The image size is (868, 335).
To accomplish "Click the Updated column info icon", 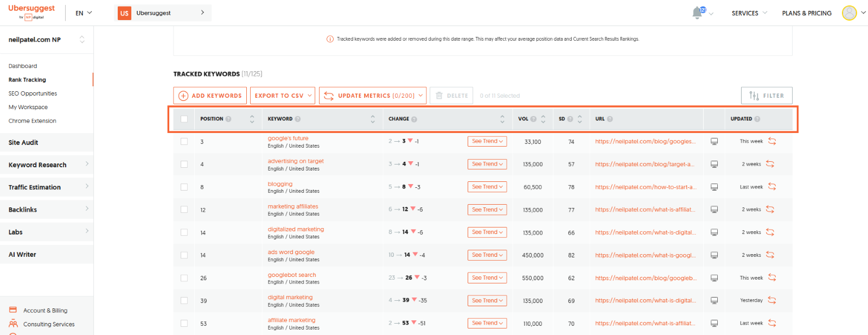I will click(x=757, y=119).
